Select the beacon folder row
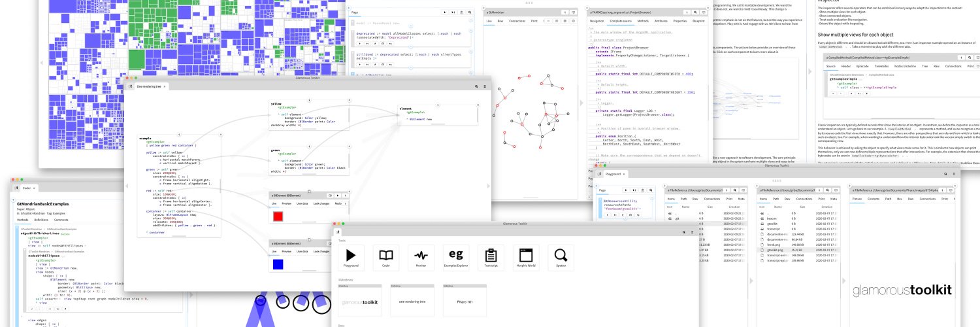The image size is (980, 327). (798, 218)
